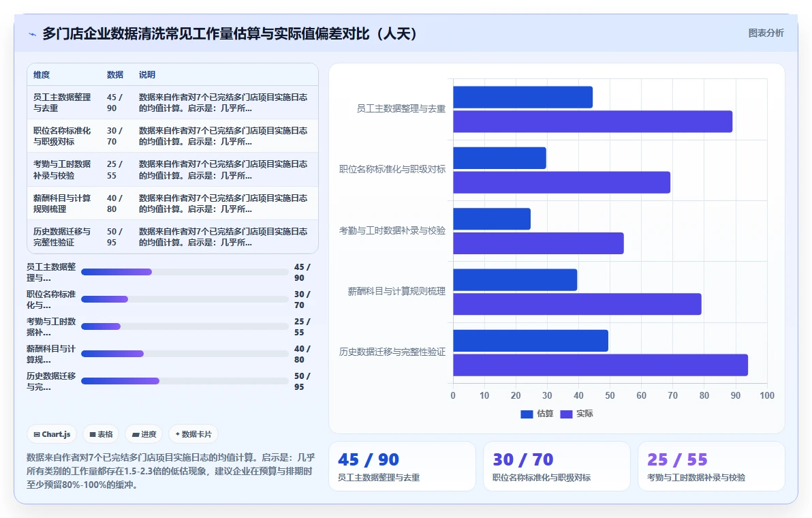Click the 员工主数据整理与去重 chart axis label
The image size is (812, 518).
401,109
